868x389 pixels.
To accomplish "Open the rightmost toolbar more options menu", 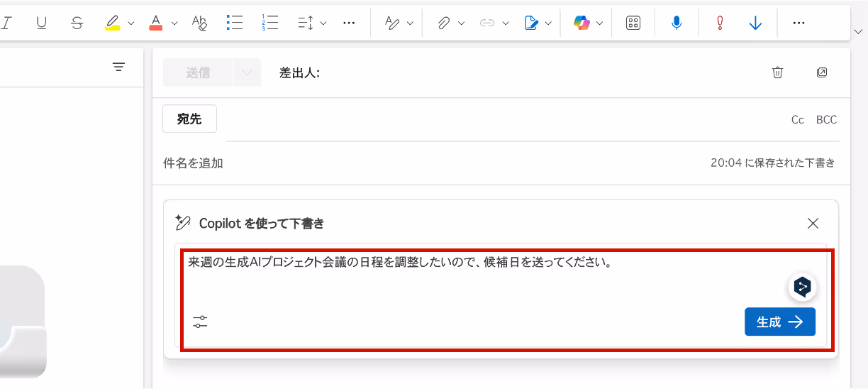I will 799,23.
